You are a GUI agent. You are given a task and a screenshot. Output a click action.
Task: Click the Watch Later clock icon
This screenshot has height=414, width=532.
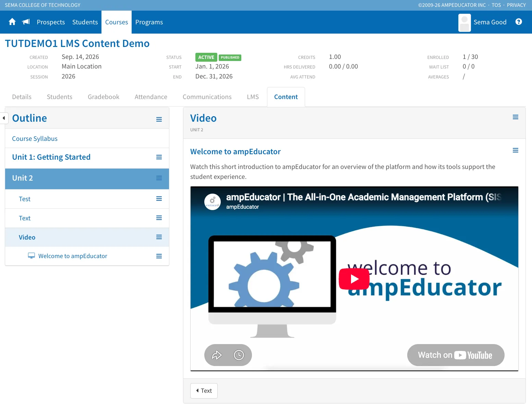tap(239, 355)
